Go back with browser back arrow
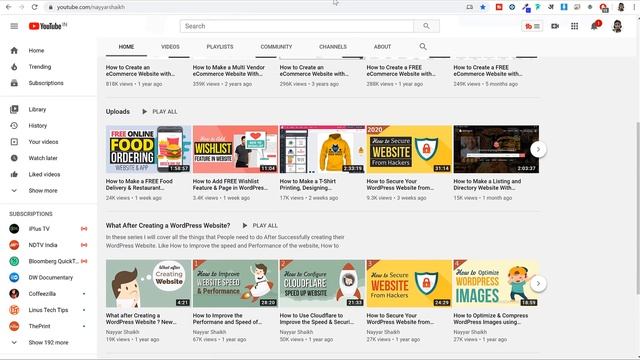 tap(9, 7)
